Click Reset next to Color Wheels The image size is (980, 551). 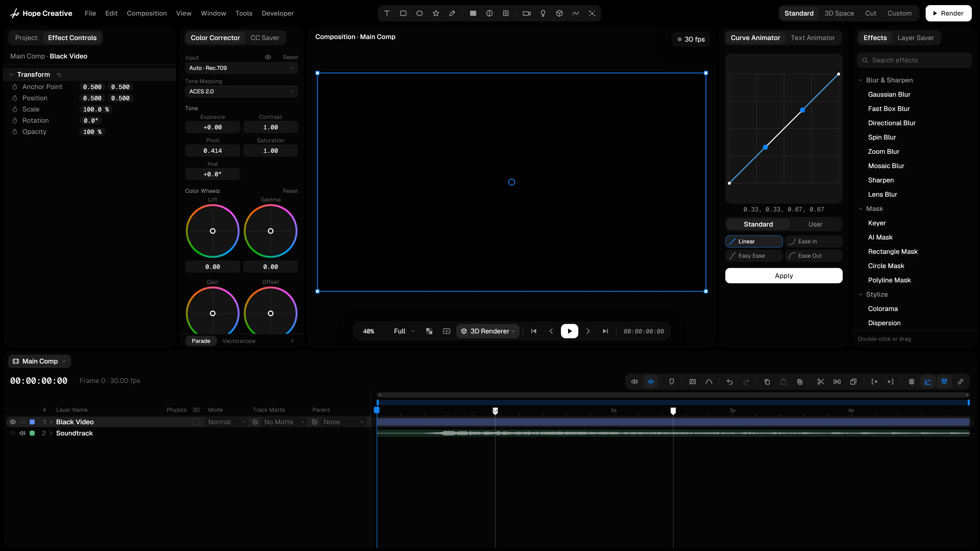290,191
